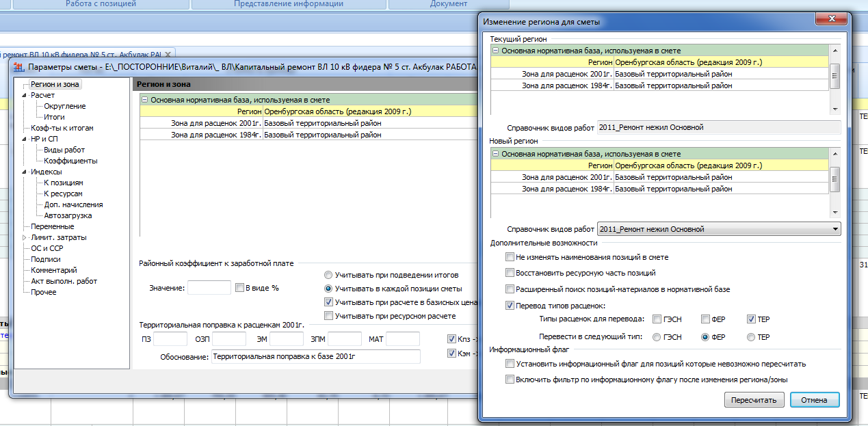Image resolution: width=868 pixels, height=426 pixels.
Task: Open Подписи section in the tree
Action: [45, 260]
